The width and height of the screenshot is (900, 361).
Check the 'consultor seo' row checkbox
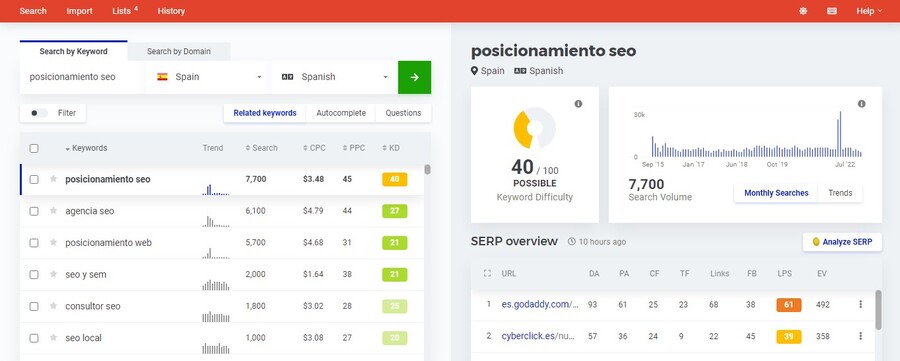click(x=34, y=306)
